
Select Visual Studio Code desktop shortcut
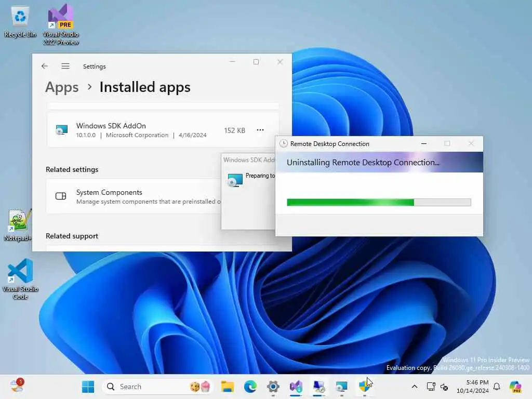click(x=20, y=279)
